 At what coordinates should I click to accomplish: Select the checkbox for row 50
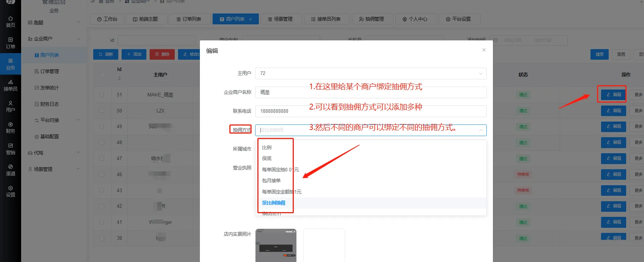click(x=102, y=111)
